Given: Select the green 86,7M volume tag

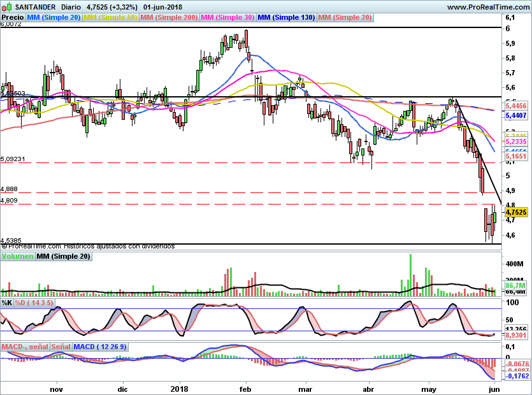Looking at the screenshot, I should click(x=515, y=285).
